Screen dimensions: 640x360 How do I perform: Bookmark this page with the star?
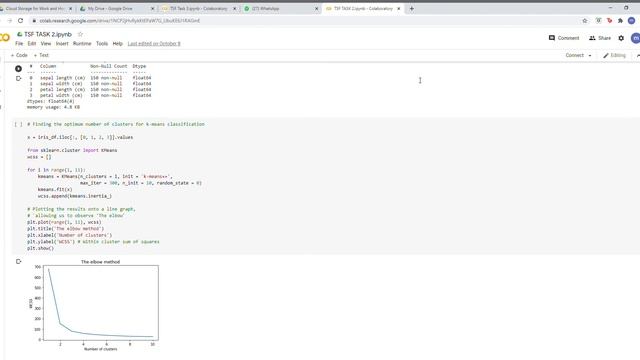584,20
